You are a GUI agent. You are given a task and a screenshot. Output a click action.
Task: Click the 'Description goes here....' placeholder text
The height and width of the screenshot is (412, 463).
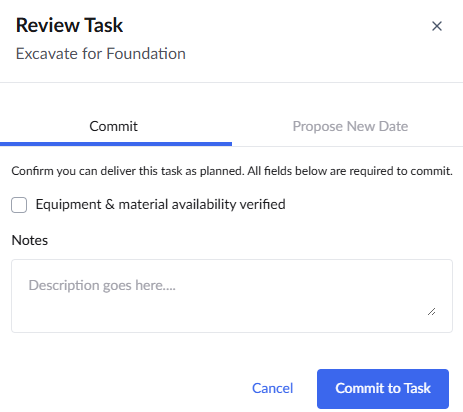(x=102, y=285)
